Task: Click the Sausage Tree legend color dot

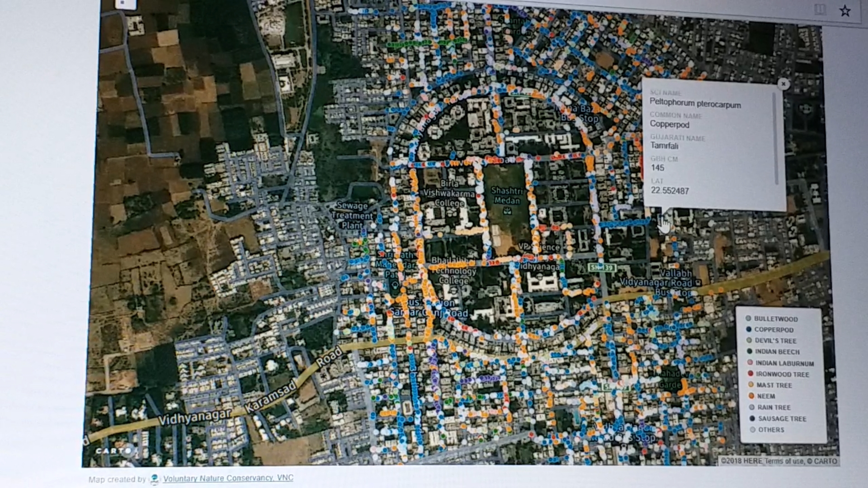Action: click(752, 418)
